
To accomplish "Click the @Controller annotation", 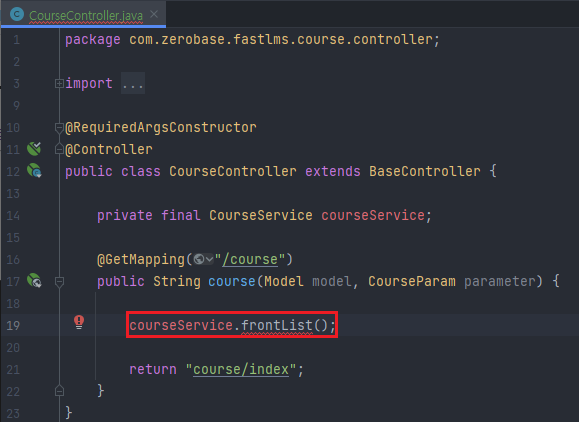I will coord(109,150).
